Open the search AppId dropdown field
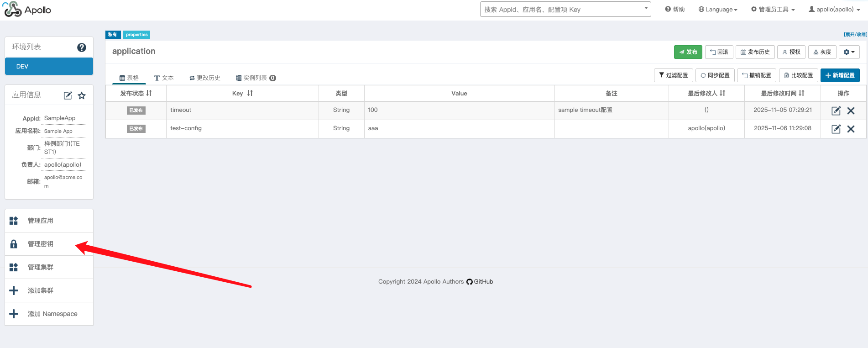868x348 pixels. click(x=565, y=9)
